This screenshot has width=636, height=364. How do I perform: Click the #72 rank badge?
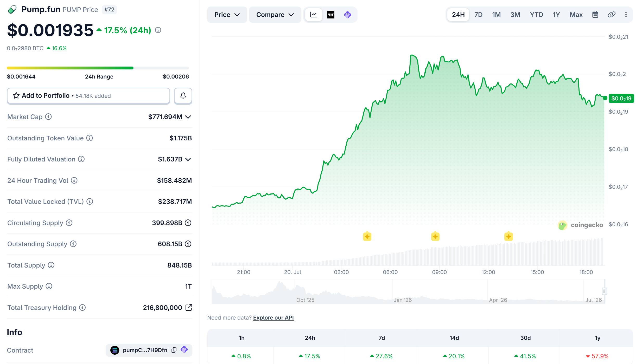pos(109,10)
